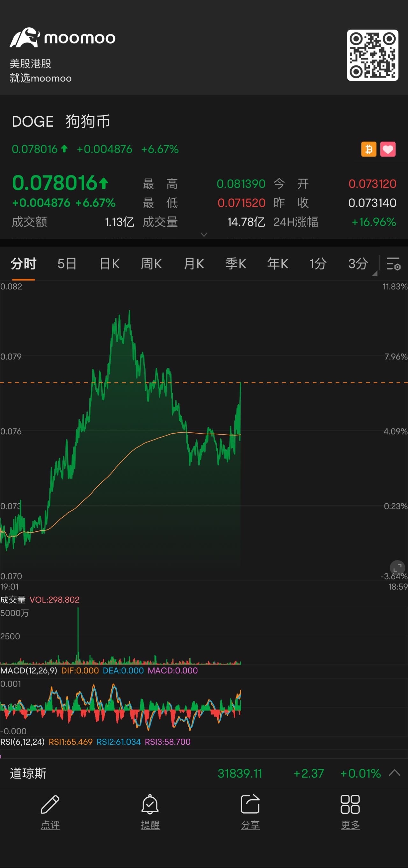Tap the 分享 label
The width and height of the screenshot is (408, 868).
[250, 825]
